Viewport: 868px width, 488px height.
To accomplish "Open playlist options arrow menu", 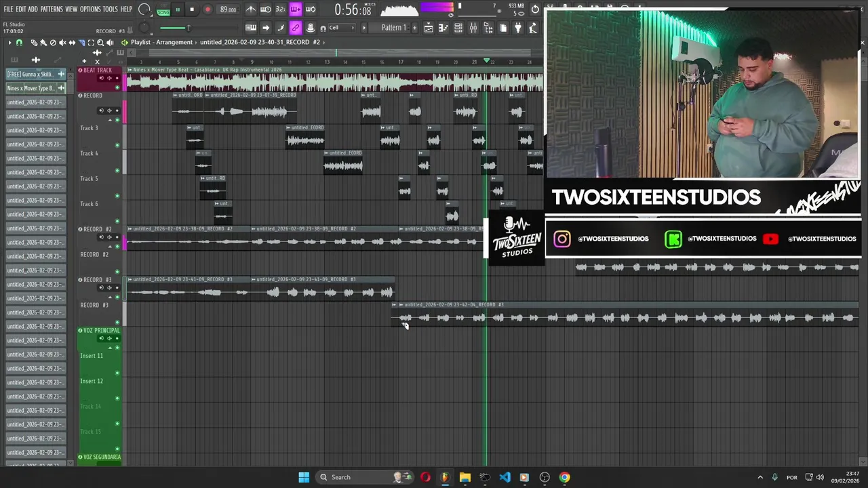I will pos(9,43).
